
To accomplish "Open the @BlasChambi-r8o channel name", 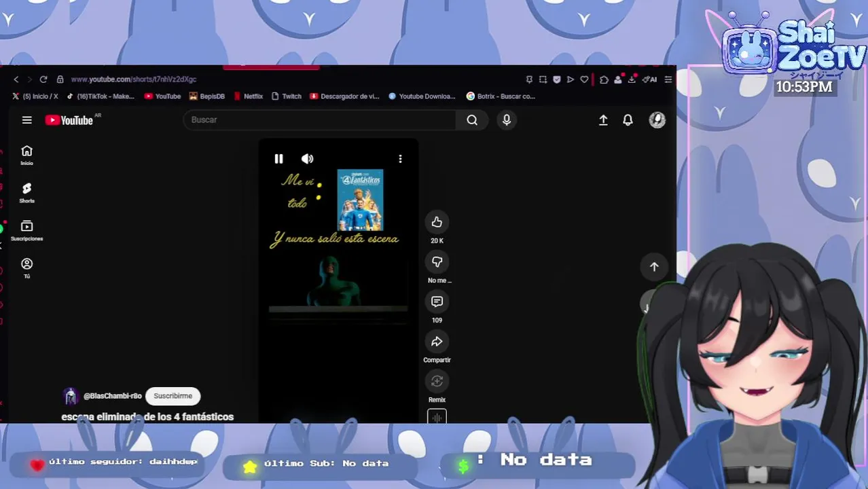I will 112,396.
